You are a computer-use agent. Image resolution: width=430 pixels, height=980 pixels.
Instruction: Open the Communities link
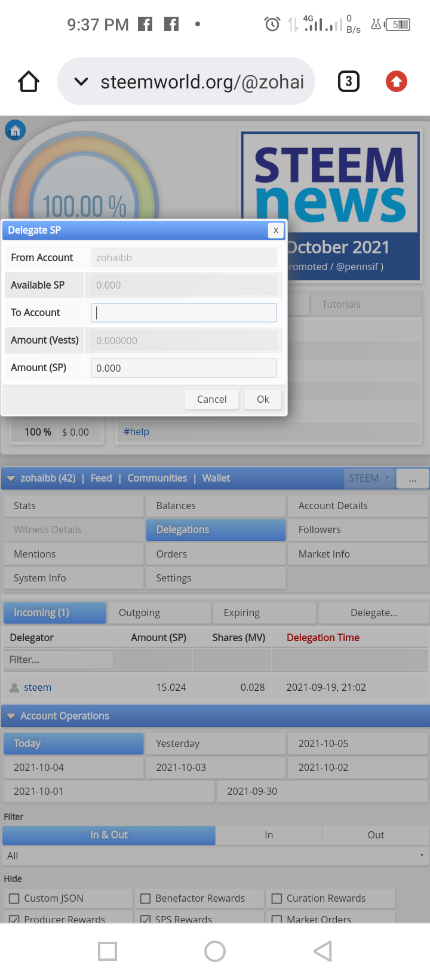157,479
